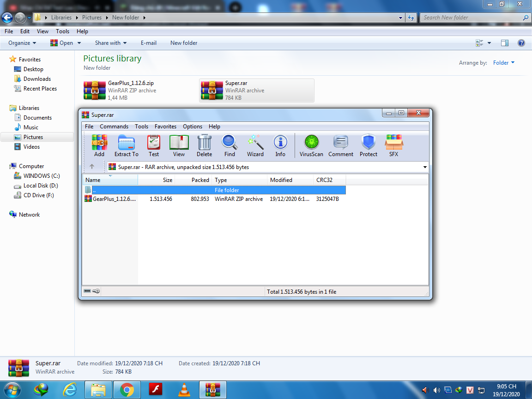532x399 pixels.
Task: Select GearPlus_1.12.6 row in WinRAR list
Action: [214, 199]
